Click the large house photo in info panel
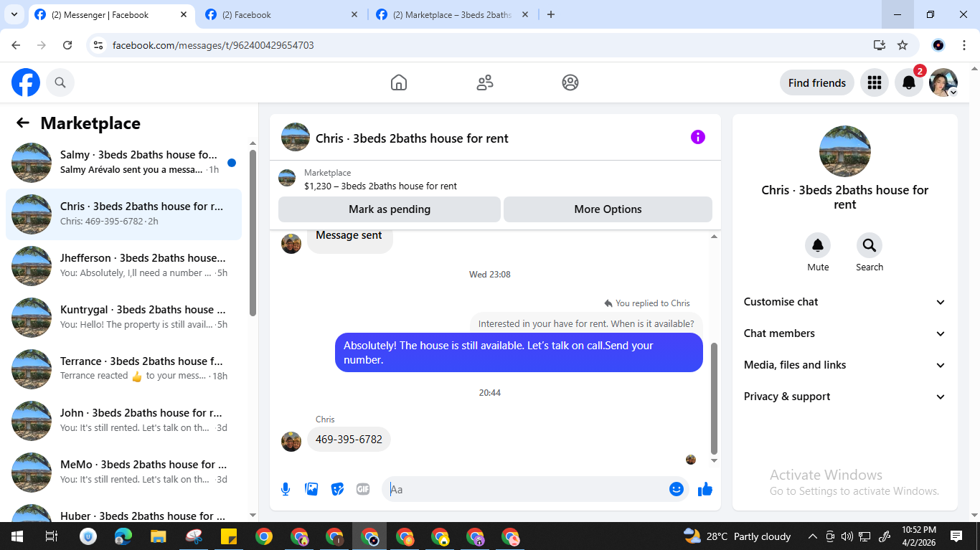 (x=845, y=151)
